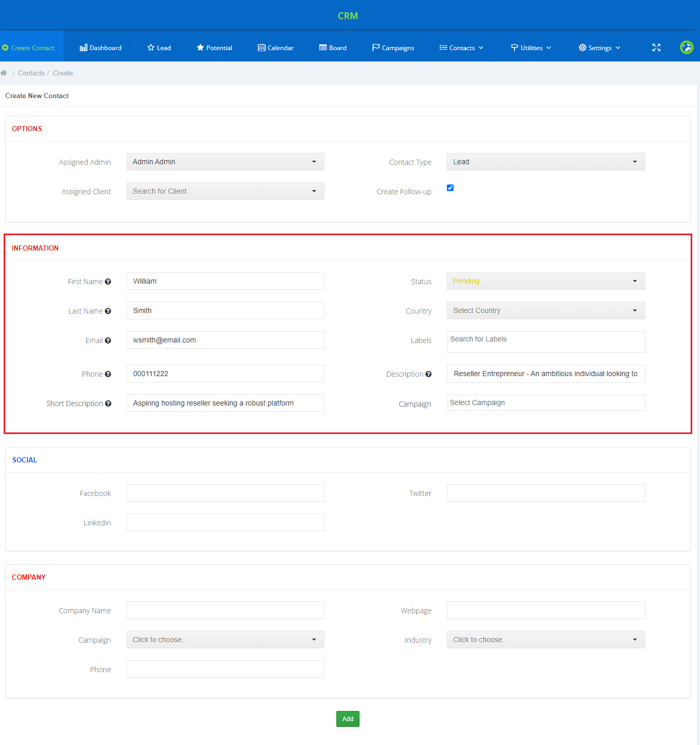Open the Assigned Admin dropdown

click(225, 162)
